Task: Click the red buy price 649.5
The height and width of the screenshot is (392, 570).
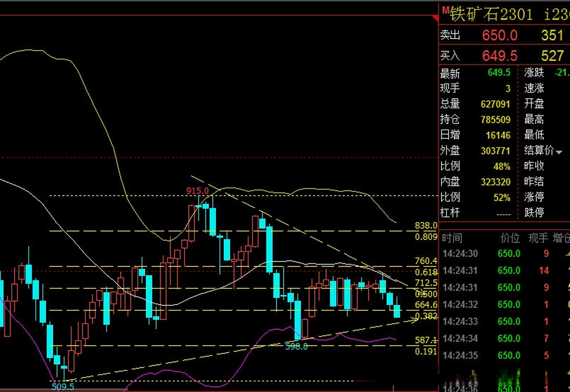Action: click(x=500, y=56)
